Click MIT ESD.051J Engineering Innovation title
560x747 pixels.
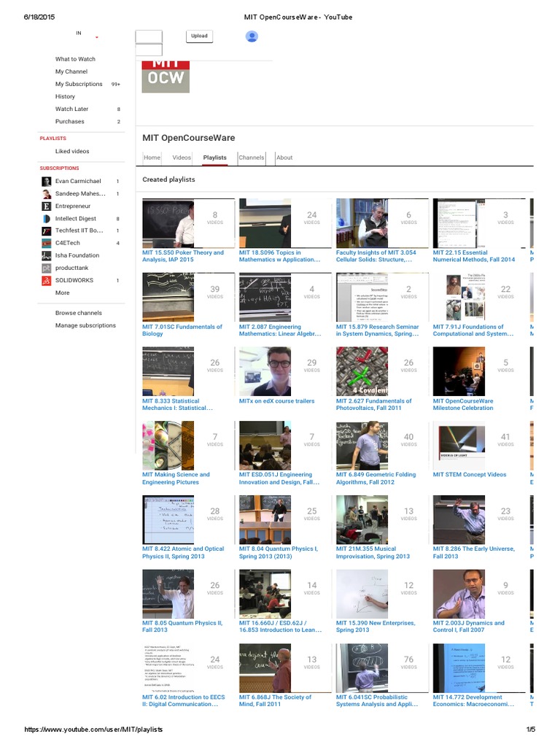coord(279,479)
